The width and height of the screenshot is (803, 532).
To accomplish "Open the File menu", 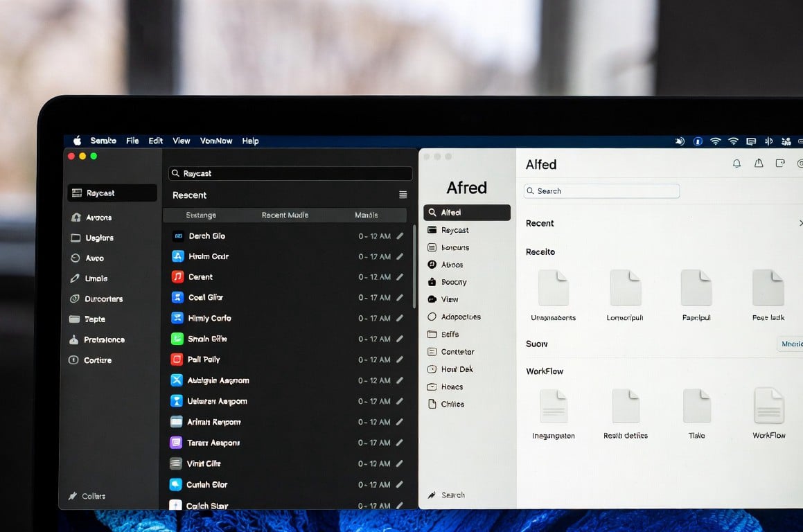I will click(132, 141).
